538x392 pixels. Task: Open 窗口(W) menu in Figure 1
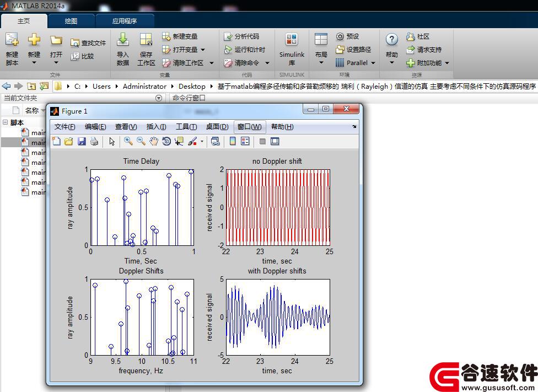(250, 127)
